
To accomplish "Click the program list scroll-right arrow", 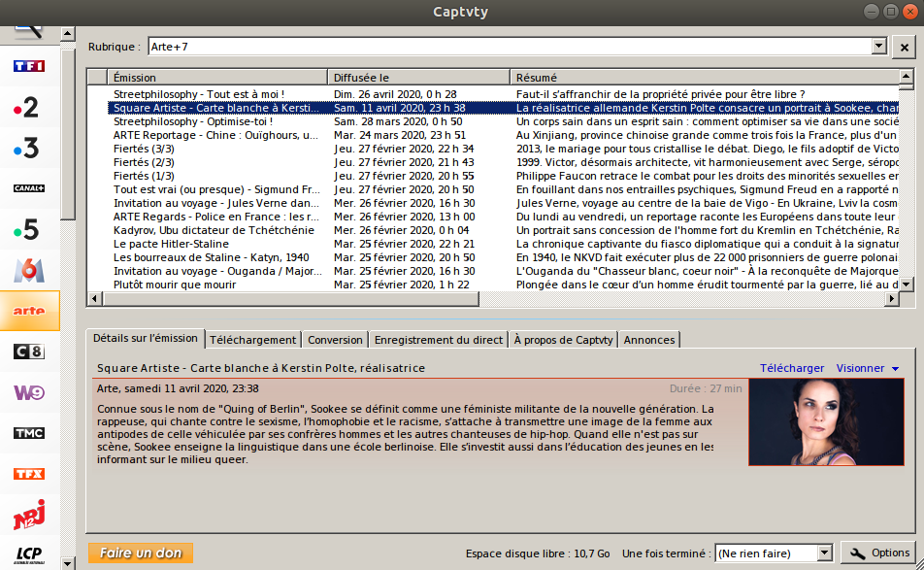I will (892, 299).
